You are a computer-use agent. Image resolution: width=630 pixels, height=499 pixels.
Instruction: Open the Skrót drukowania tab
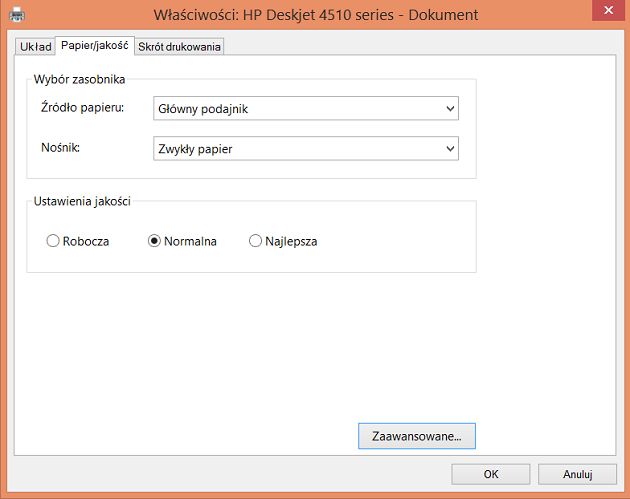(x=179, y=47)
